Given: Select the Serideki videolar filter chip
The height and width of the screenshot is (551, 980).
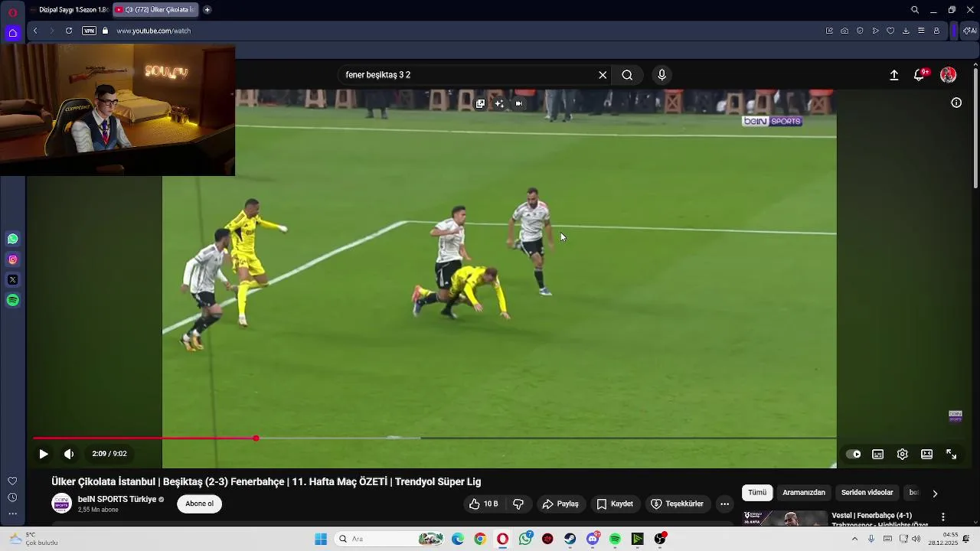Looking at the screenshot, I should tap(867, 493).
